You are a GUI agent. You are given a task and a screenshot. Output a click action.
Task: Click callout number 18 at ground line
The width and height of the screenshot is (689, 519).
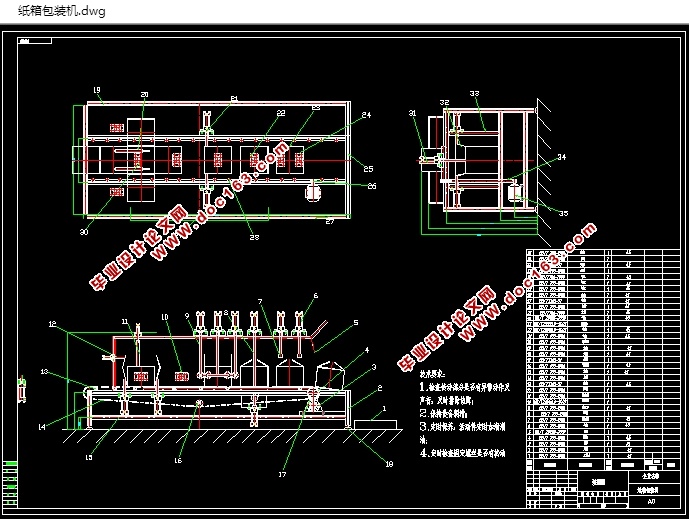(x=389, y=464)
